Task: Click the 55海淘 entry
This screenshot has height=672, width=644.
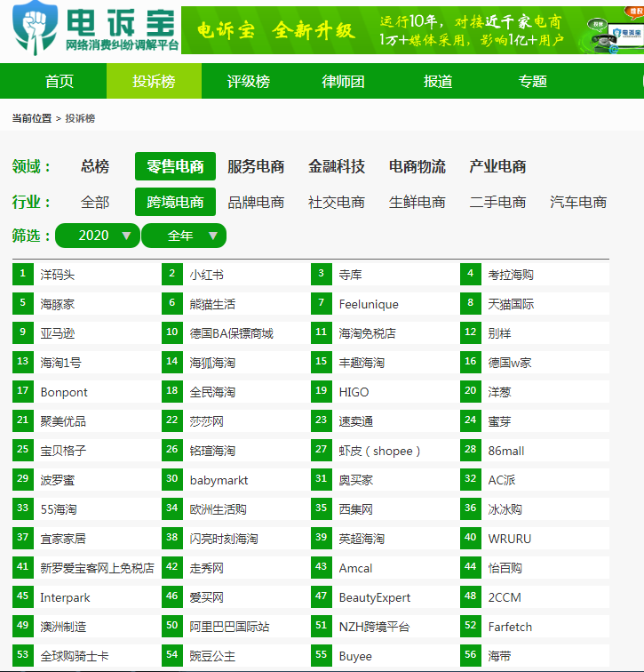Action: coord(59,509)
